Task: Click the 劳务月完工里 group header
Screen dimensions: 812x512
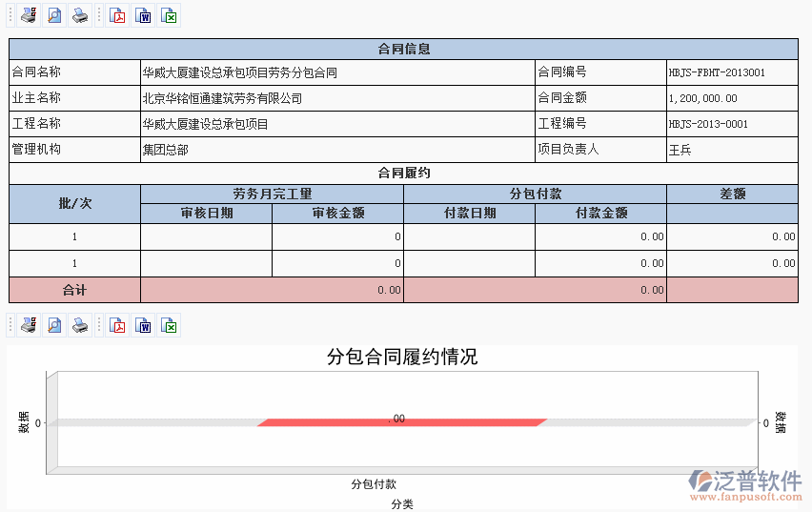Action: coord(272,194)
